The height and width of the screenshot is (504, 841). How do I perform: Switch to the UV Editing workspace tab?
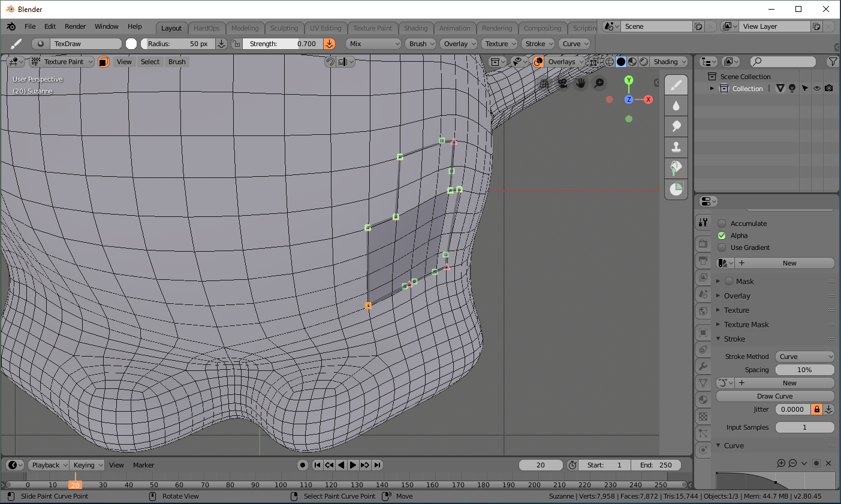(x=325, y=28)
